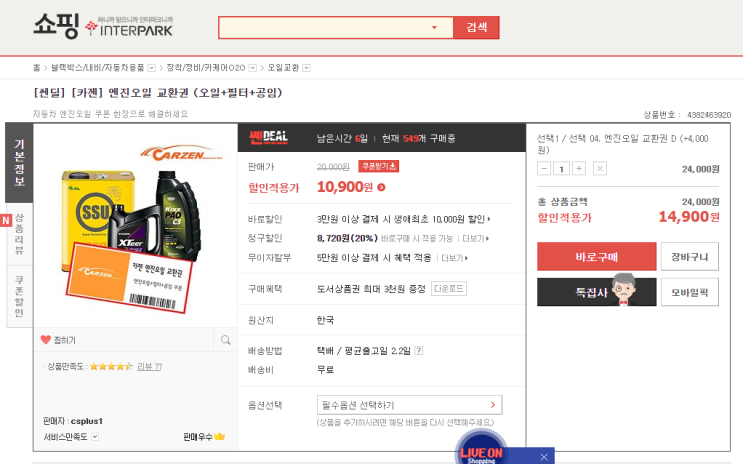The image size is (743, 464).
Task: Open the 블랙박스/내비/자동차용품 category link
Action: [98, 68]
